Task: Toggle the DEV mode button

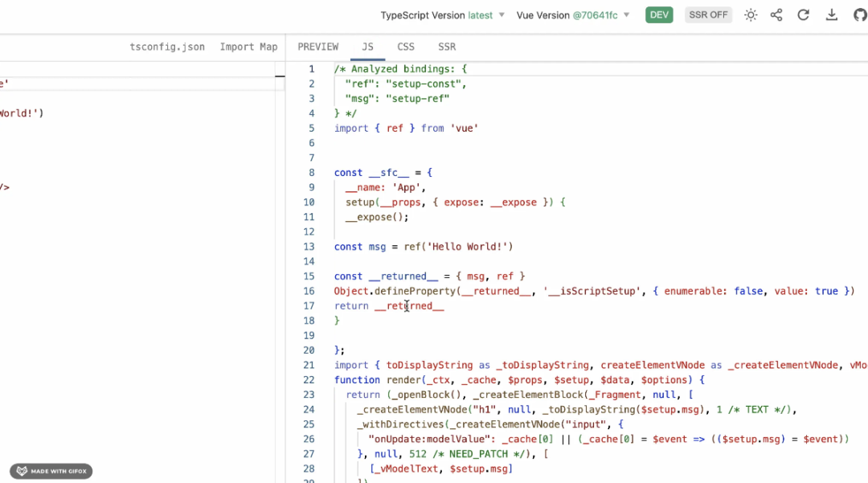Action: click(659, 15)
